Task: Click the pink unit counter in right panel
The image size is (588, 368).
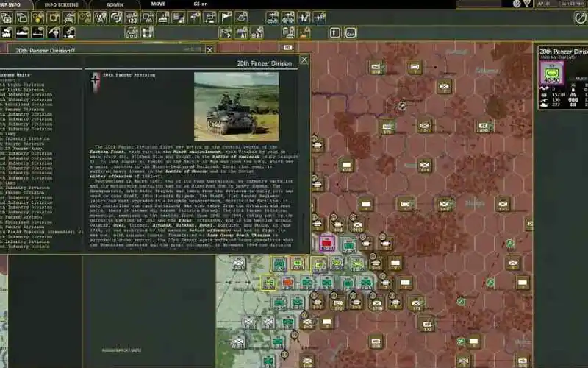Action: click(x=551, y=72)
